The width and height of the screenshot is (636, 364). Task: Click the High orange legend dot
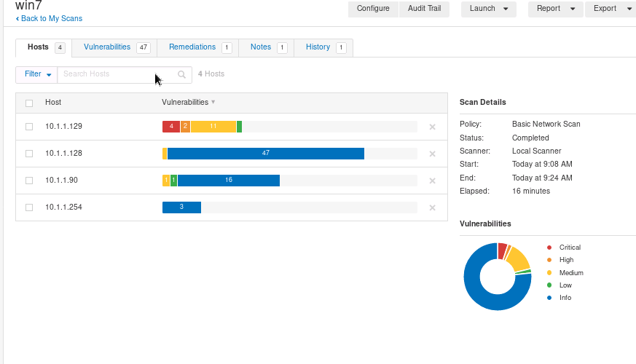(549, 260)
